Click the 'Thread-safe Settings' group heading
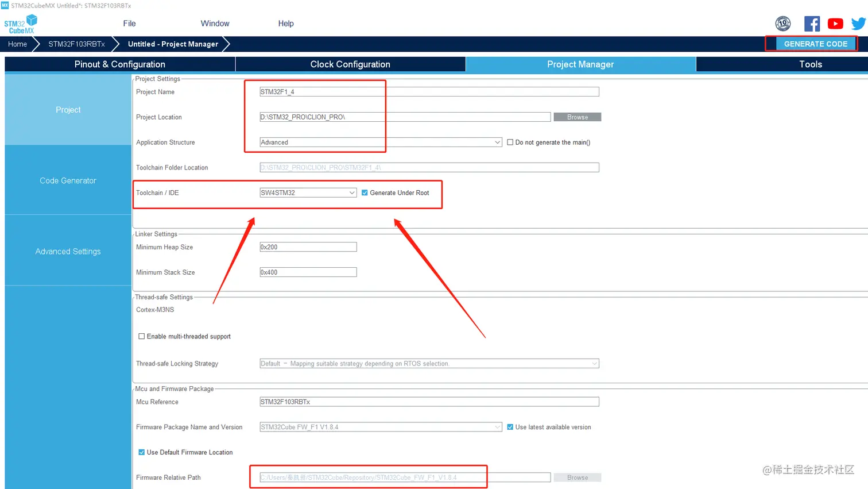Viewport: 868px width, 489px height. pyautogui.click(x=164, y=297)
